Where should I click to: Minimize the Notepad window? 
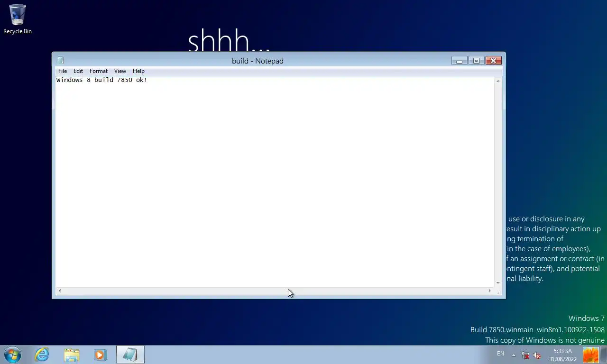(459, 61)
